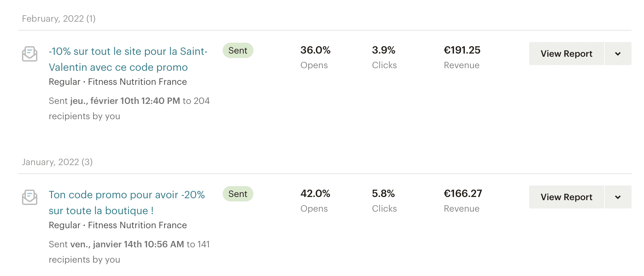The height and width of the screenshot is (276, 644).
Task: Select the €191.25 Revenue figure
Action: 462,57
